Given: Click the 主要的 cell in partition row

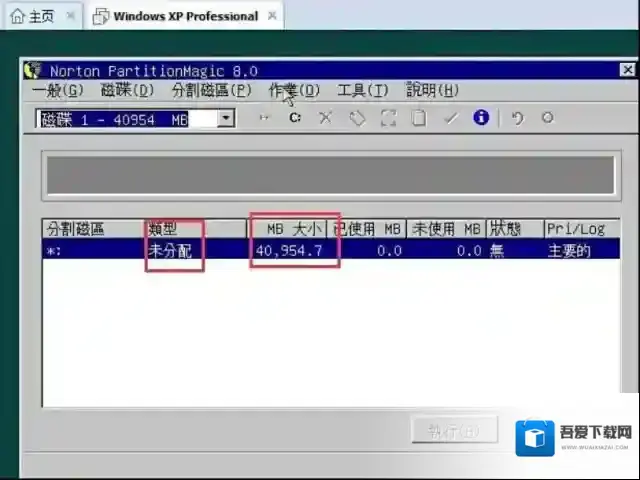Looking at the screenshot, I should (x=569, y=251).
